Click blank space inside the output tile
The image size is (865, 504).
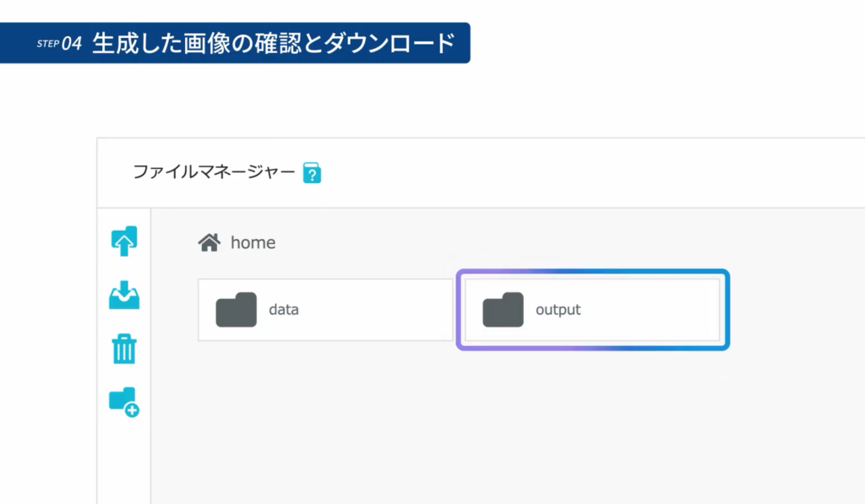651,309
